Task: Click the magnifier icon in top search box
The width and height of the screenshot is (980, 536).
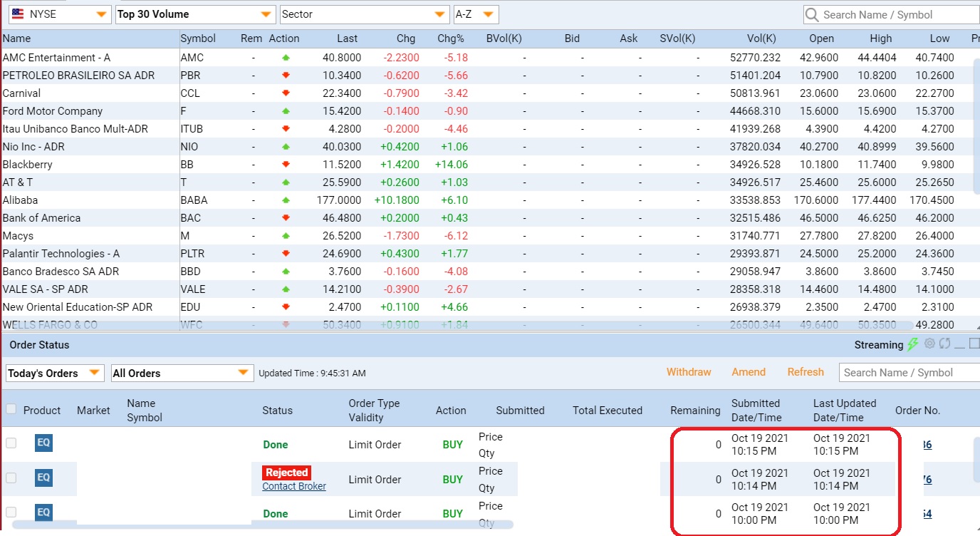Action: (x=812, y=14)
